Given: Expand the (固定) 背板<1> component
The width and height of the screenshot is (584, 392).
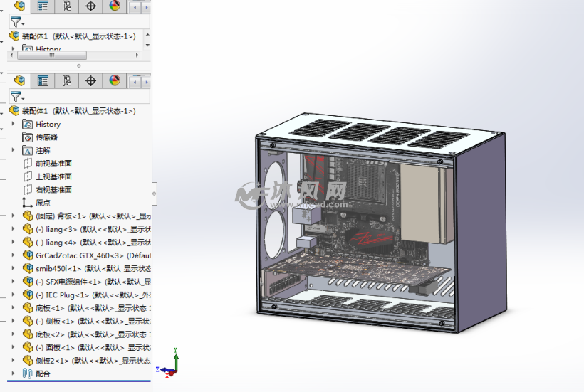Looking at the screenshot, I should point(13,216).
